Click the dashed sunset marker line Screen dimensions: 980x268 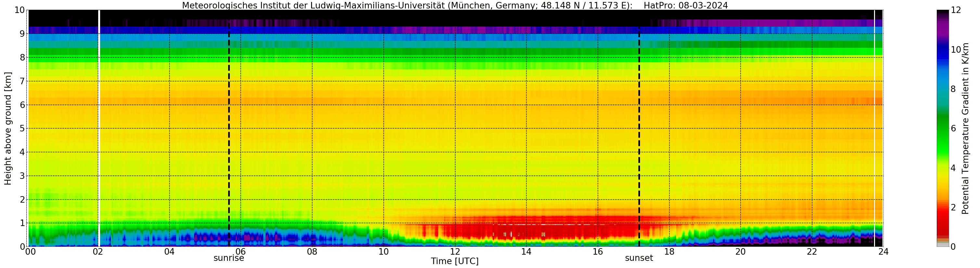pos(639,128)
